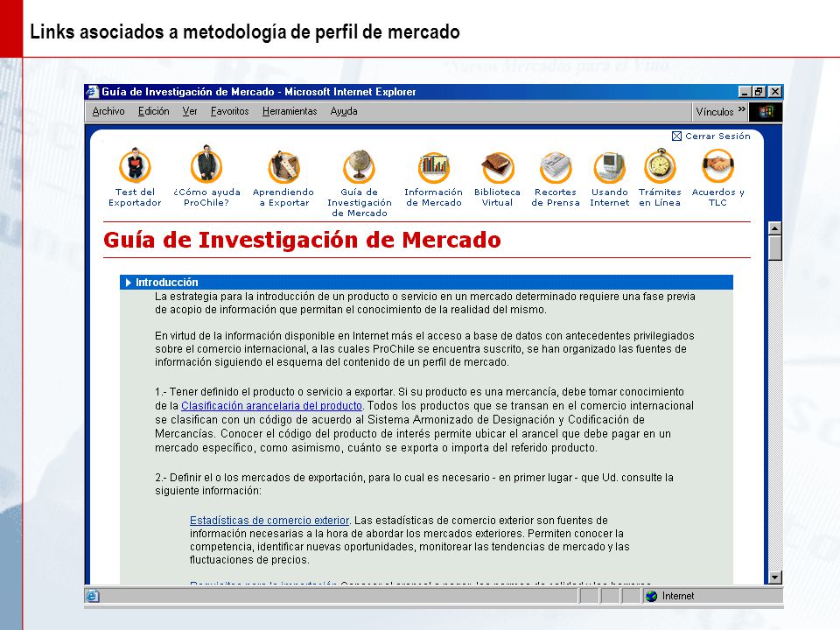The height and width of the screenshot is (630, 840).
Task: Collapse the Introducción section arrow
Action: click(128, 283)
